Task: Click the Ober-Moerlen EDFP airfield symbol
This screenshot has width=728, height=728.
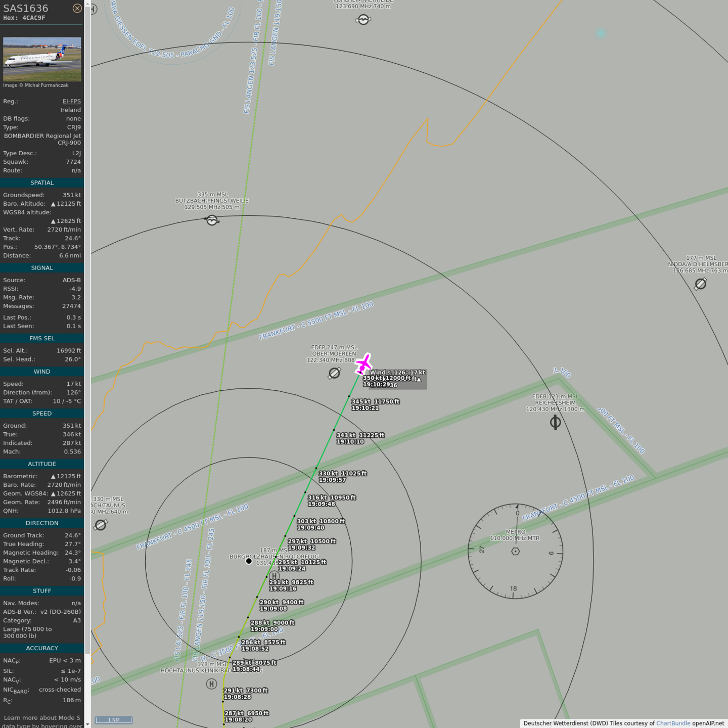Action: point(334,373)
